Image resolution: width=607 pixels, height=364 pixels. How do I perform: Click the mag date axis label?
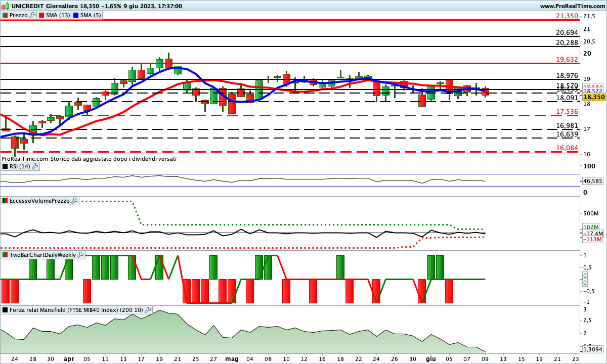pyautogui.click(x=232, y=358)
